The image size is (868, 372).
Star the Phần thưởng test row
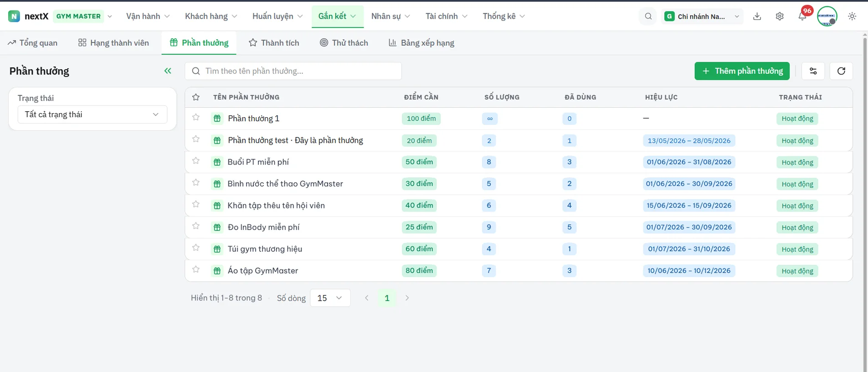196,139
